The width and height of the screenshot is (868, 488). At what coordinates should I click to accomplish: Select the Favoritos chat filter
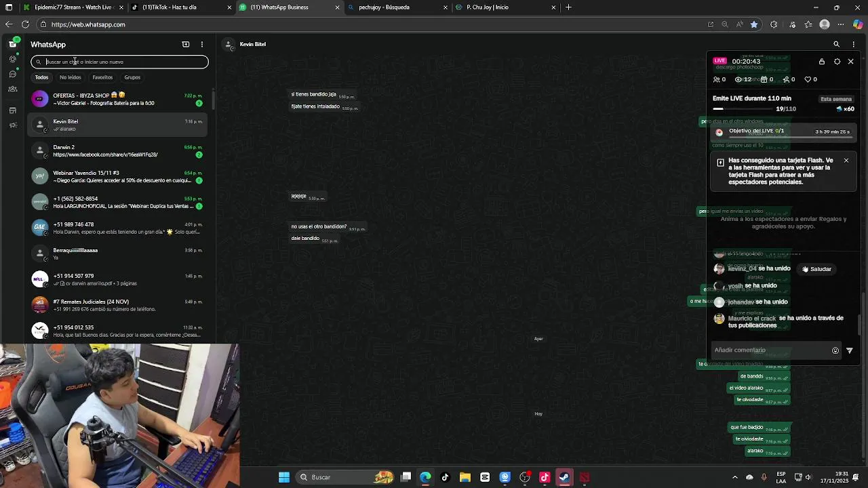tap(102, 77)
